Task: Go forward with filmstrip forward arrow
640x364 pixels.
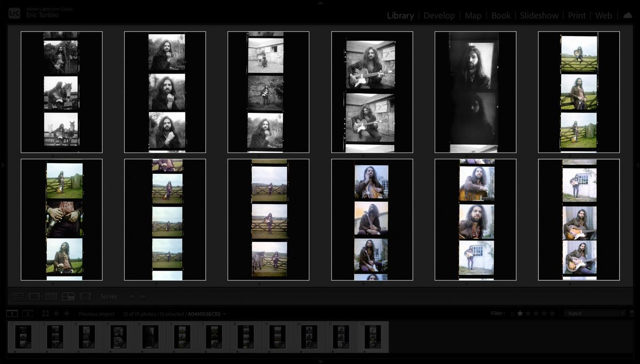Action: click(66, 314)
